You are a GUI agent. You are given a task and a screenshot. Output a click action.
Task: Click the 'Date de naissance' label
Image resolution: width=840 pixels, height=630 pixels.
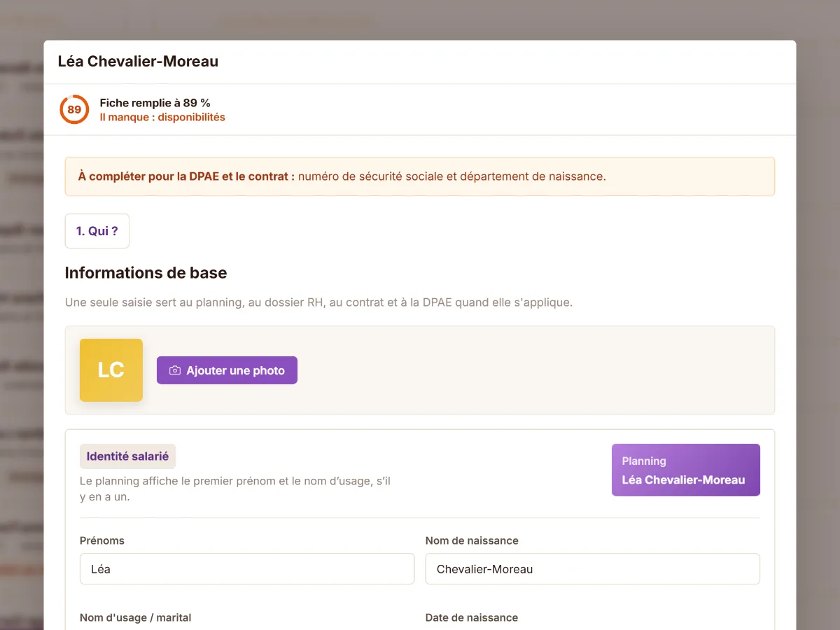[472, 617]
